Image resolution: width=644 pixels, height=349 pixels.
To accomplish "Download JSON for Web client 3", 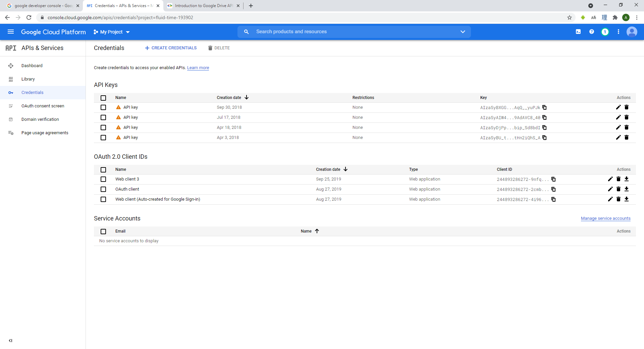I will pyautogui.click(x=627, y=179).
